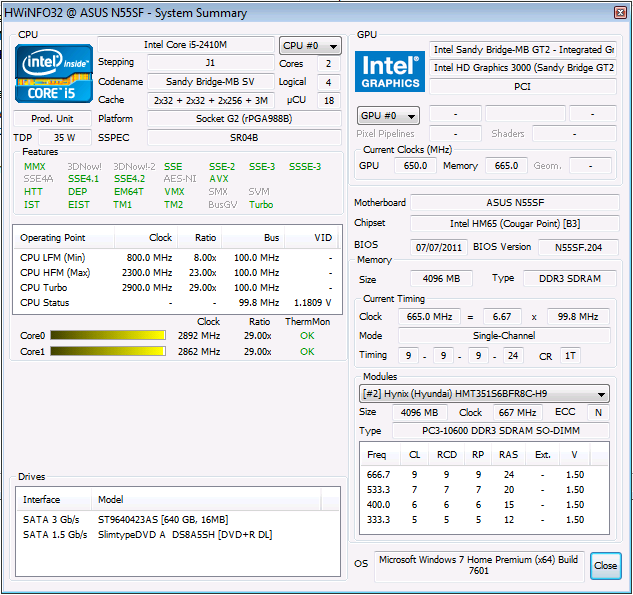Viewport: 633px width, 595px height.
Task: Click the DDR3 SDRAM type field
Action: 570,278
